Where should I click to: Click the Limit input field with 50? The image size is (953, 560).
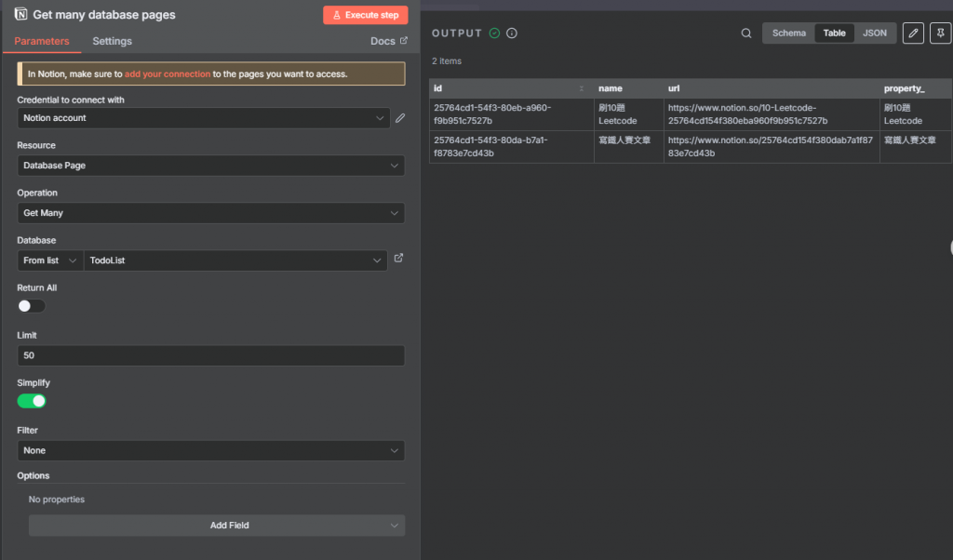tap(211, 355)
